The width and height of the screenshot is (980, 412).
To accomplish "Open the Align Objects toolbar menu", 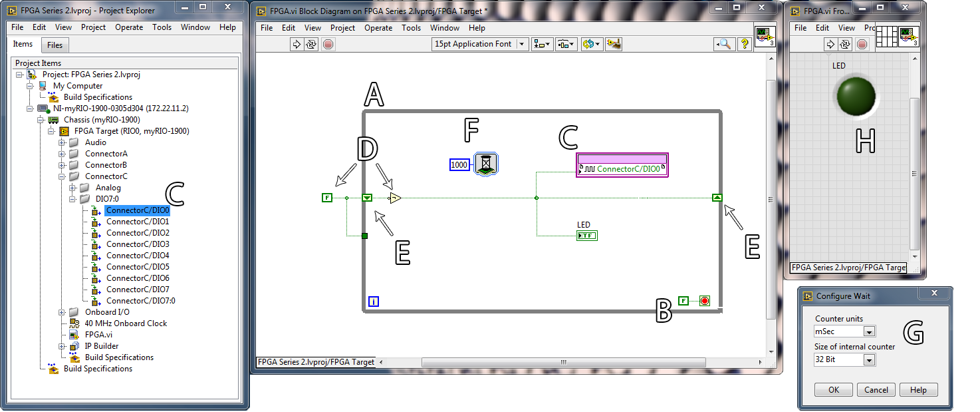I will pyautogui.click(x=543, y=45).
